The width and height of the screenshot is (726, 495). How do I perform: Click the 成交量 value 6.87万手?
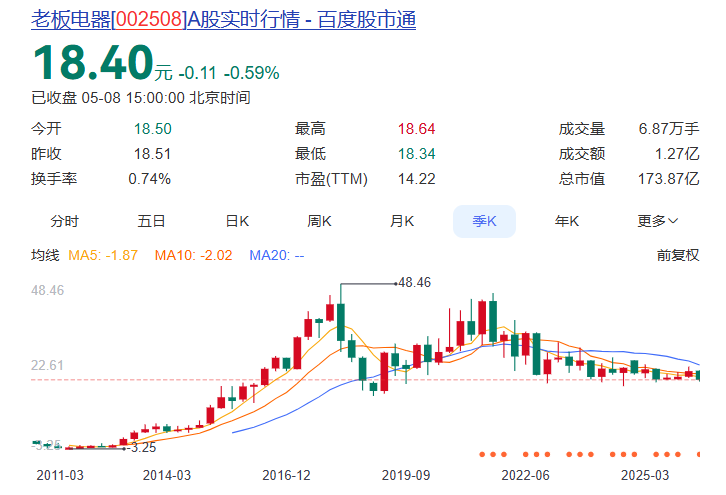click(669, 129)
